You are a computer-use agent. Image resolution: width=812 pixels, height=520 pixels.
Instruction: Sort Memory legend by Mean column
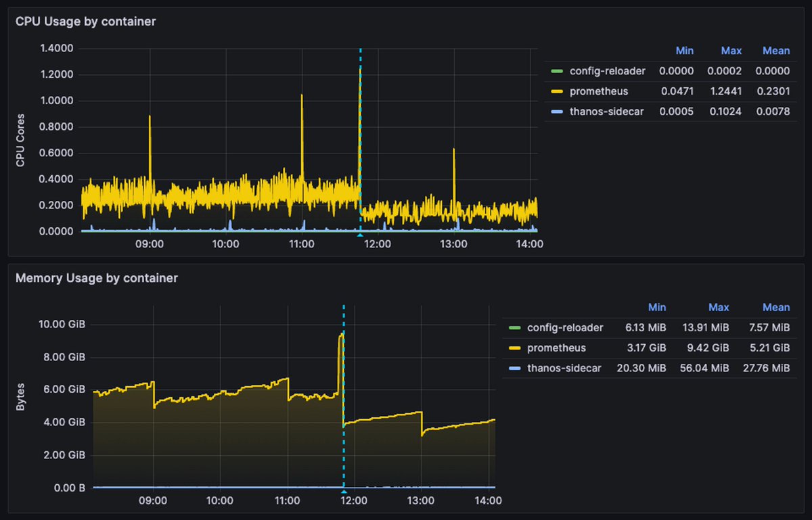(776, 307)
